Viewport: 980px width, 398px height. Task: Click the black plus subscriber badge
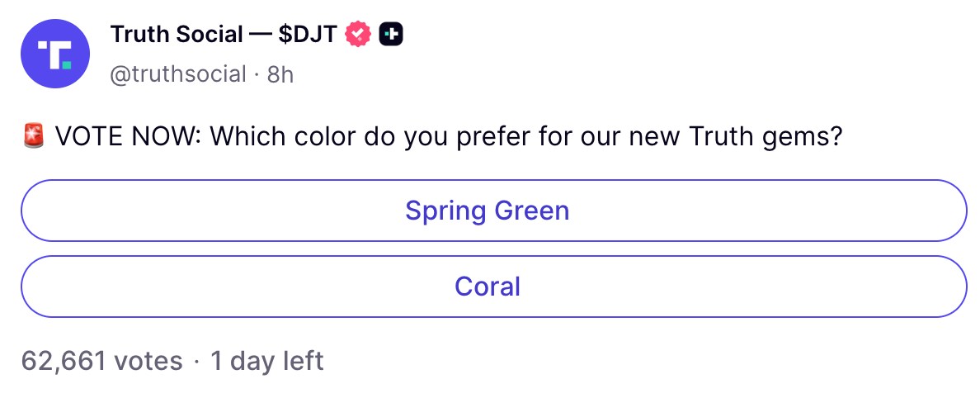pyautogui.click(x=390, y=35)
